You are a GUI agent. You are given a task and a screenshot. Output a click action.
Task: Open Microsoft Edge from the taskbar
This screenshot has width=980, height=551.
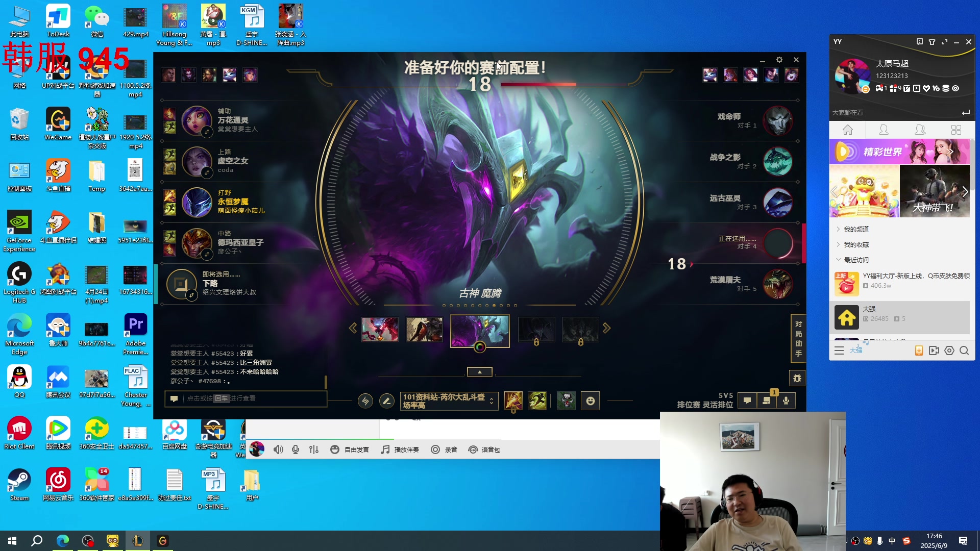(x=63, y=541)
